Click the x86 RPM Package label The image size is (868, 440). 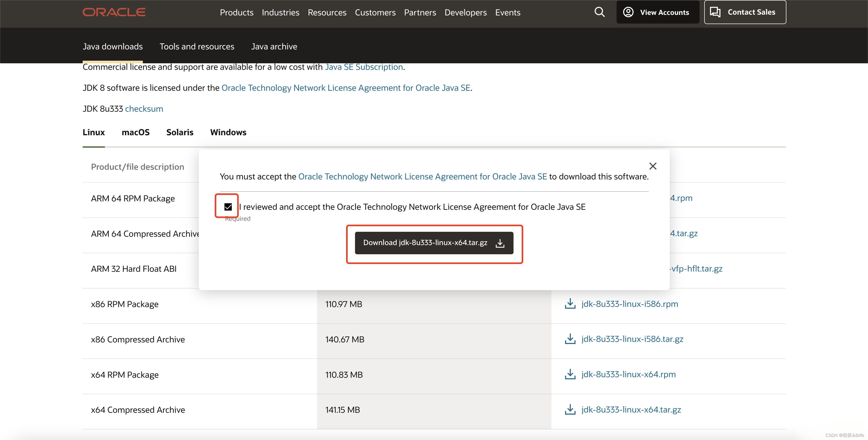click(x=125, y=304)
